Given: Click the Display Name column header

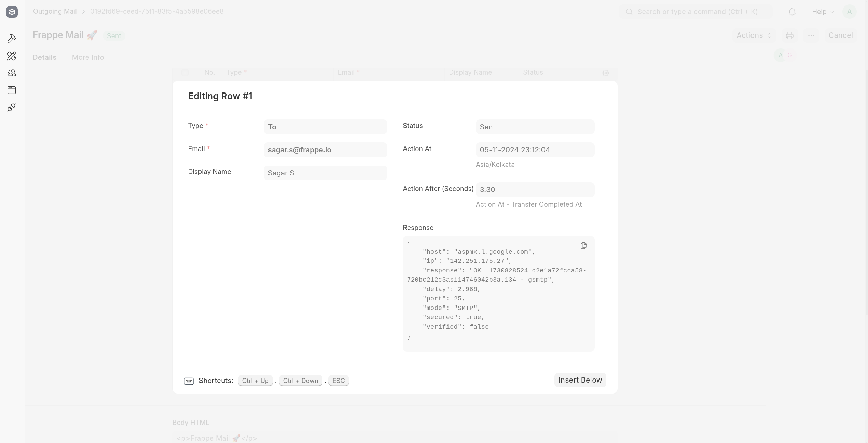Looking at the screenshot, I should (x=470, y=72).
